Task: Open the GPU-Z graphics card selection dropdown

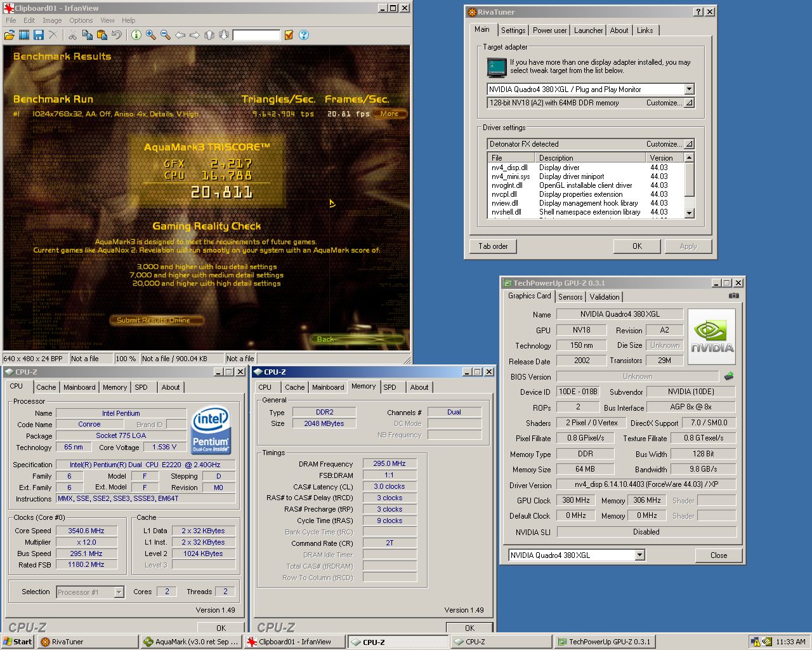Action: pos(639,555)
